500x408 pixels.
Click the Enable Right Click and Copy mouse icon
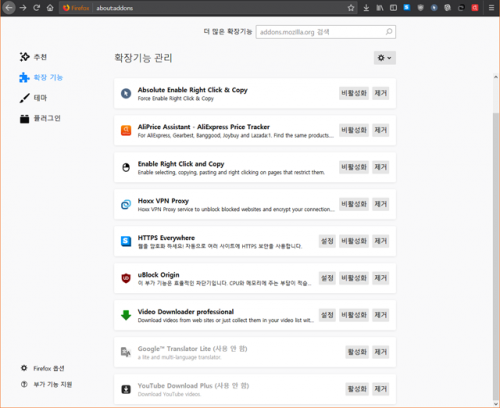coord(126,167)
